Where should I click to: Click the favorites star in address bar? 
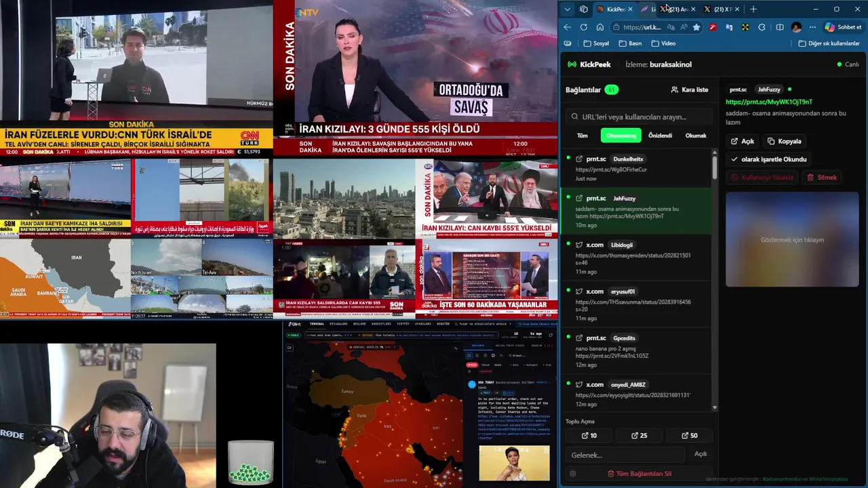[696, 27]
